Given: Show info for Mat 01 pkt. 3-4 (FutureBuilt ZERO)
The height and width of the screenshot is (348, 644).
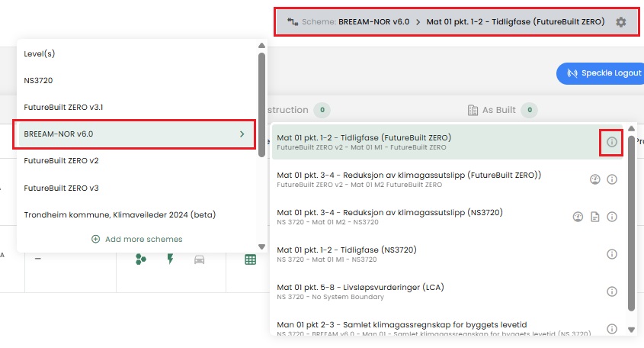Looking at the screenshot, I should click(611, 179).
